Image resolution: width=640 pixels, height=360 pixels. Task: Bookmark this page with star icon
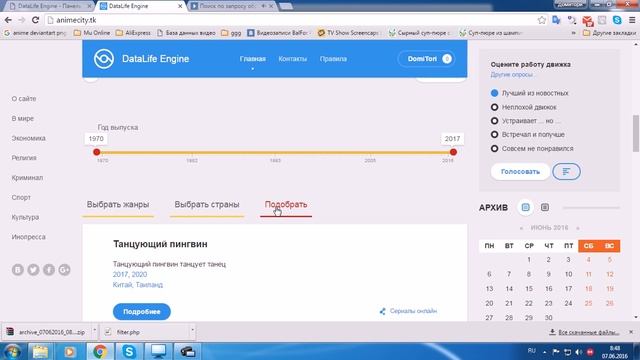tap(542, 20)
